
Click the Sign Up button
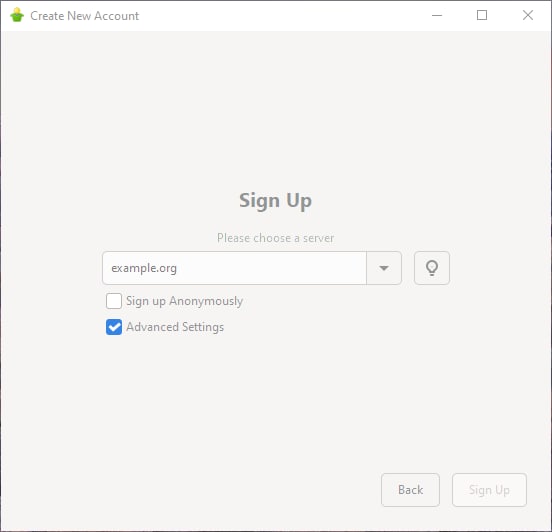[489, 490]
